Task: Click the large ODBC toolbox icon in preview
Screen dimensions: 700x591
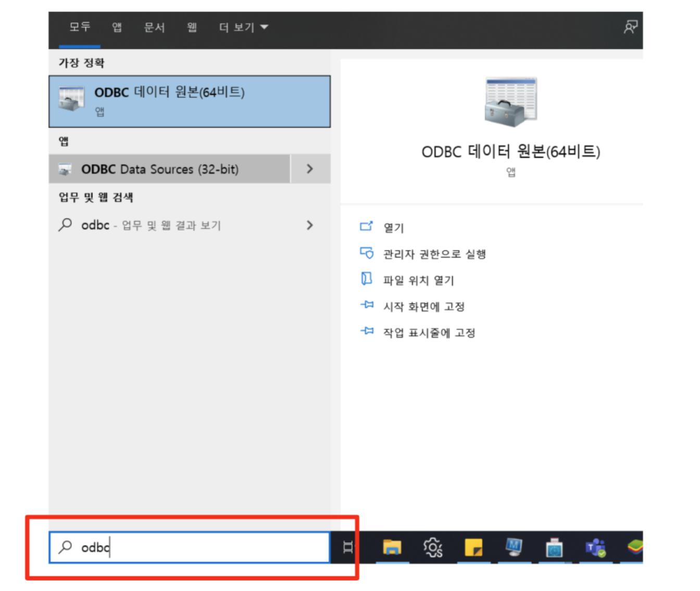Action: 510,102
